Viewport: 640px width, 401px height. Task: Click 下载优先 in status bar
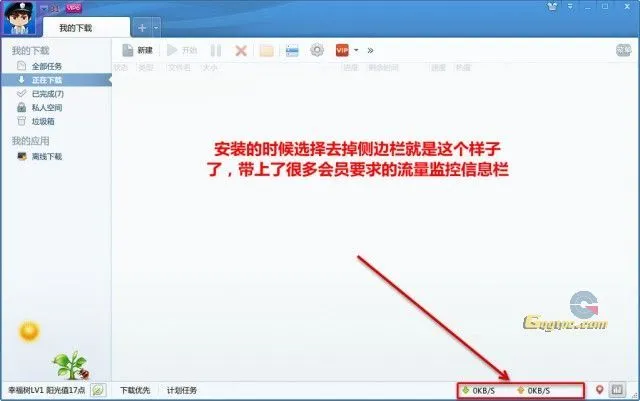pyautogui.click(x=135, y=390)
